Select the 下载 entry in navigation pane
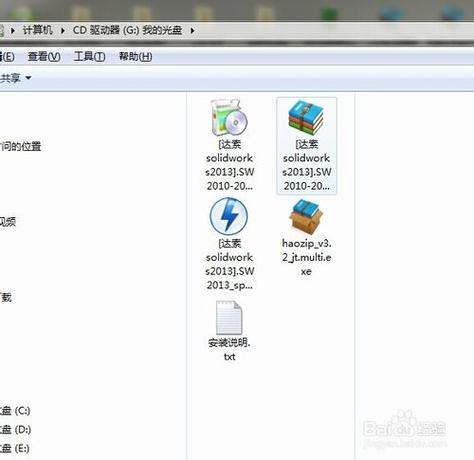The width and height of the screenshot is (474, 460). (6, 297)
